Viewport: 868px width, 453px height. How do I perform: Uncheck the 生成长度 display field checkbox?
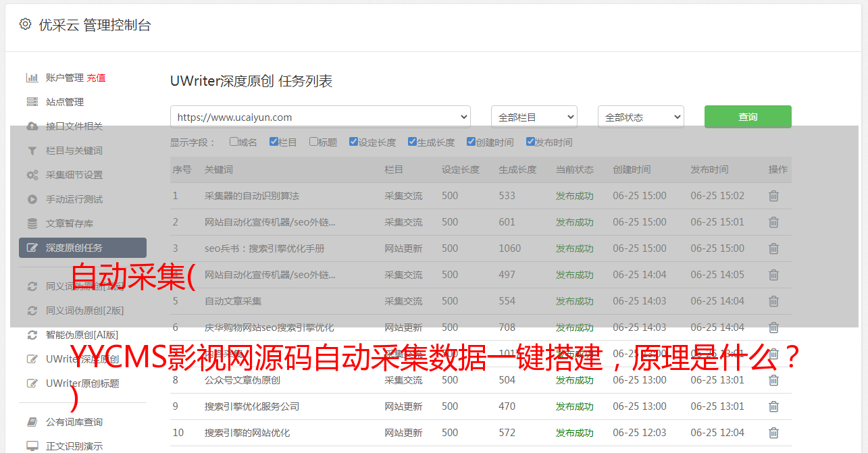(x=412, y=142)
